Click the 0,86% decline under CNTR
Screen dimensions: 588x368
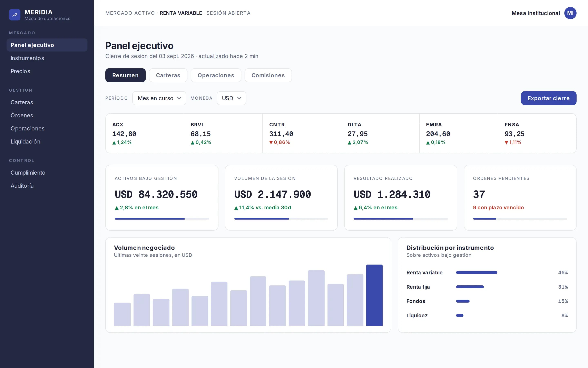[x=280, y=142]
